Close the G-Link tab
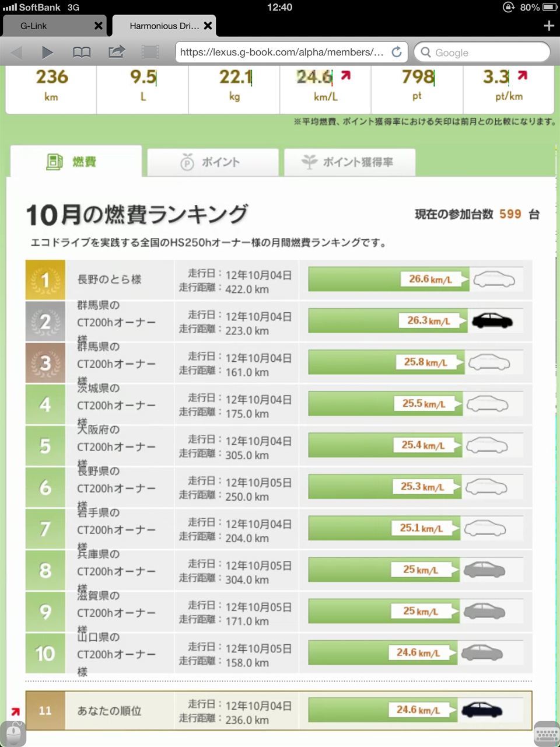 [x=98, y=26]
